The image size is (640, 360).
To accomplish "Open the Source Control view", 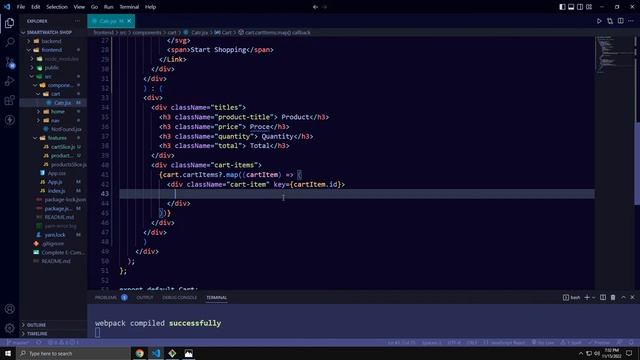I will pos(9,62).
